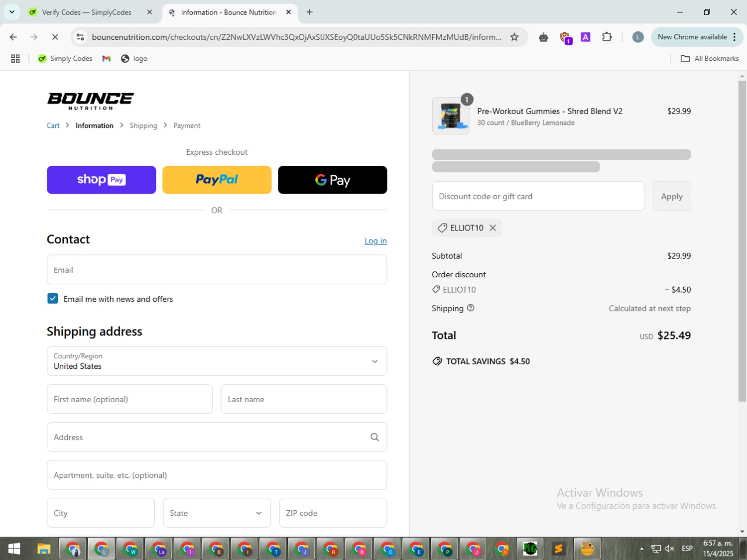
Task: Open the robot extension icon
Action: coord(543,37)
